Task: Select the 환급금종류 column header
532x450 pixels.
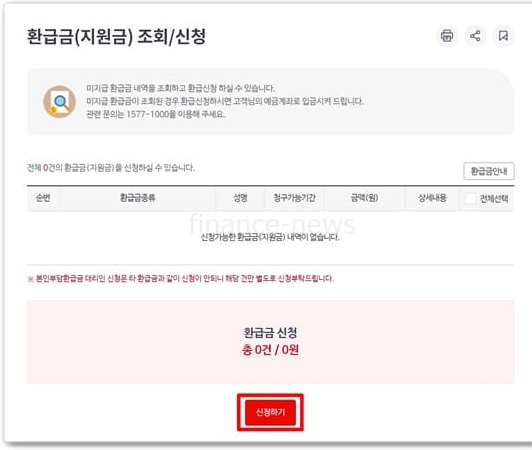Action: [x=137, y=198]
